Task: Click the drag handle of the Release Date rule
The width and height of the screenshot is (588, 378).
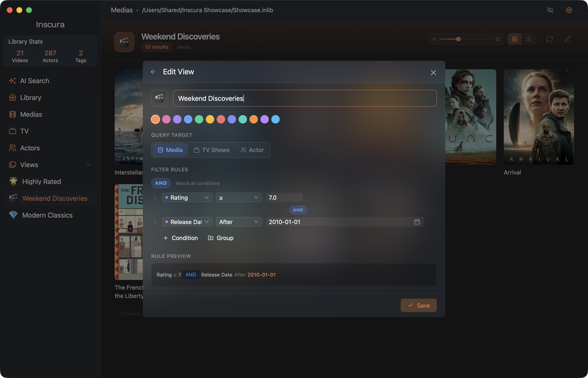Action: pyautogui.click(x=155, y=222)
